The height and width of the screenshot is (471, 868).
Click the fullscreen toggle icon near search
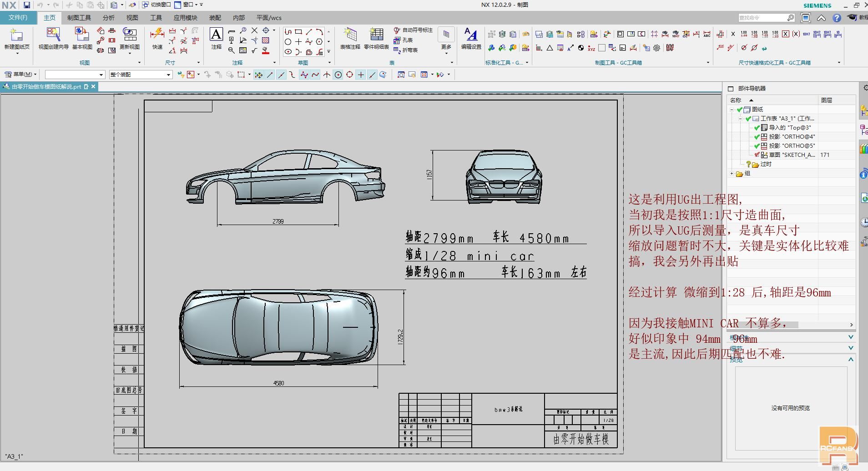click(806, 18)
